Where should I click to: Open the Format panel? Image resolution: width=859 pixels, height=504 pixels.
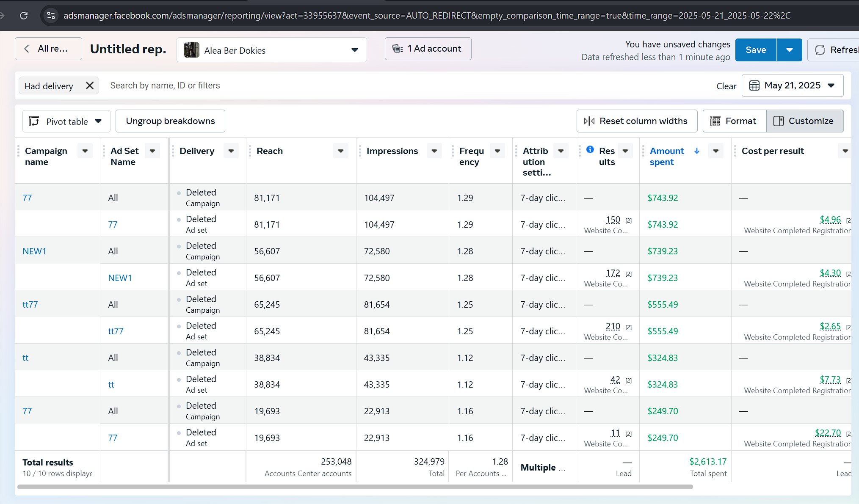click(x=734, y=121)
